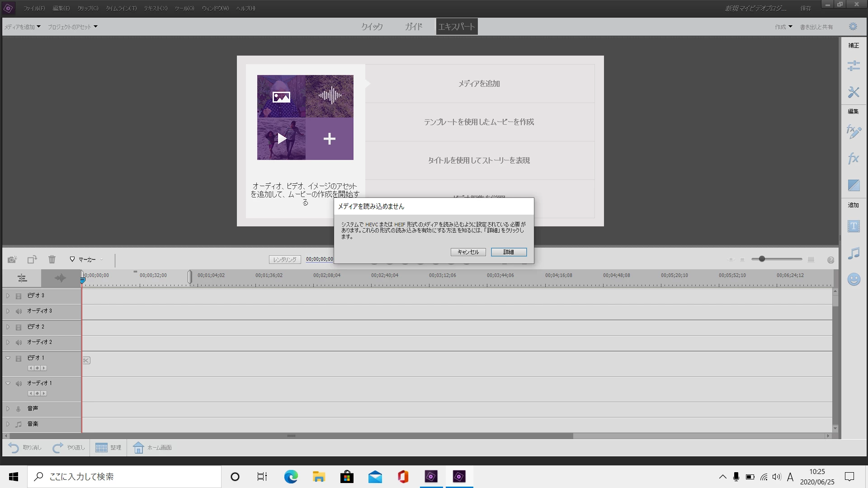This screenshot has height=488, width=868.
Task: Collapse the オーディオ 1 track
Action: click(8, 383)
